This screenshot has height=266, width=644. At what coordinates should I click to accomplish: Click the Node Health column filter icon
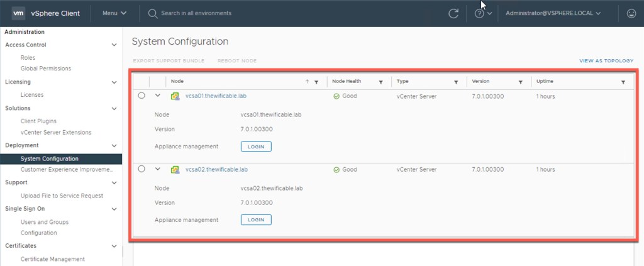coord(381,82)
